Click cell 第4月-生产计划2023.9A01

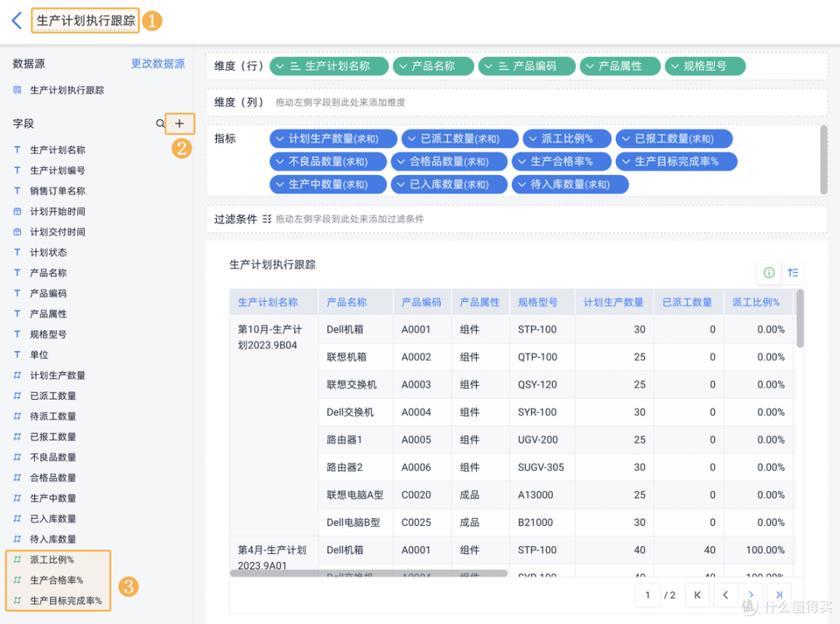[x=272, y=558]
